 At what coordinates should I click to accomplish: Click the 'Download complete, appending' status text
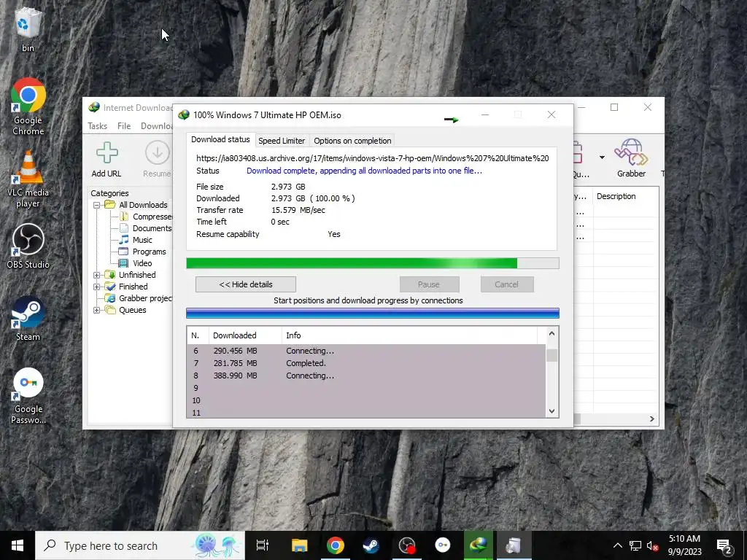pos(365,171)
